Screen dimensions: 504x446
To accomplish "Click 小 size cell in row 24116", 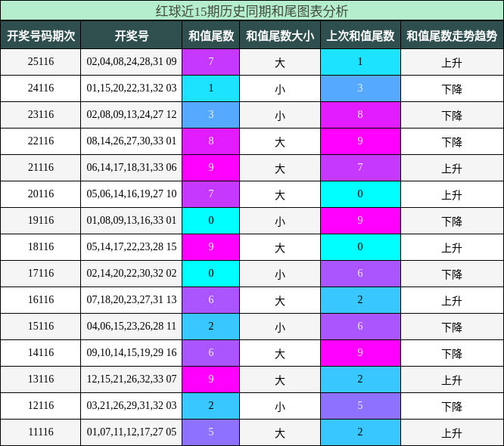I will click(280, 88).
